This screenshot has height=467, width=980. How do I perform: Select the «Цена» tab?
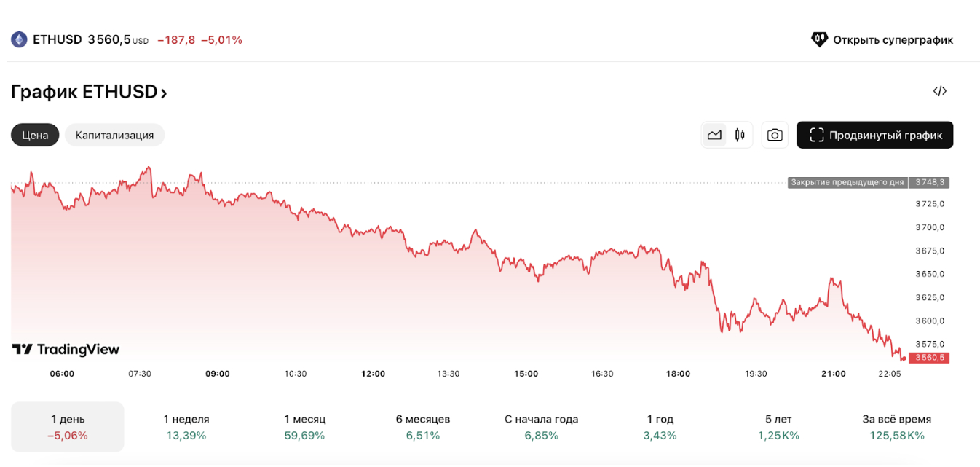[x=35, y=135]
